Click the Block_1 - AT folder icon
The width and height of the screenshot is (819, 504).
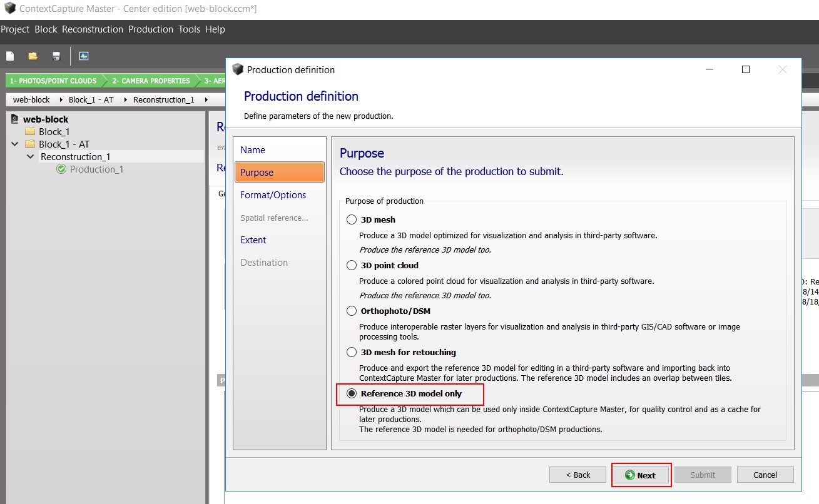click(30, 144)
